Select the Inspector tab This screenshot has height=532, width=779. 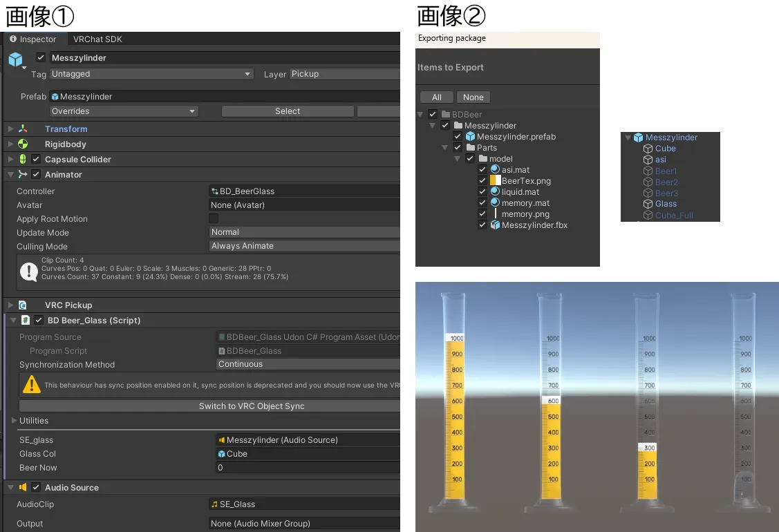pos(33,39)
